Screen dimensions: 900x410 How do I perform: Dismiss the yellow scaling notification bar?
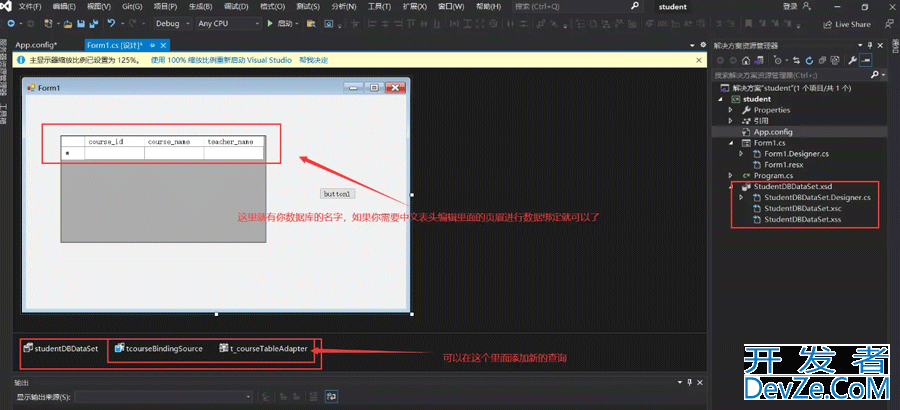(x=699, y=60)
